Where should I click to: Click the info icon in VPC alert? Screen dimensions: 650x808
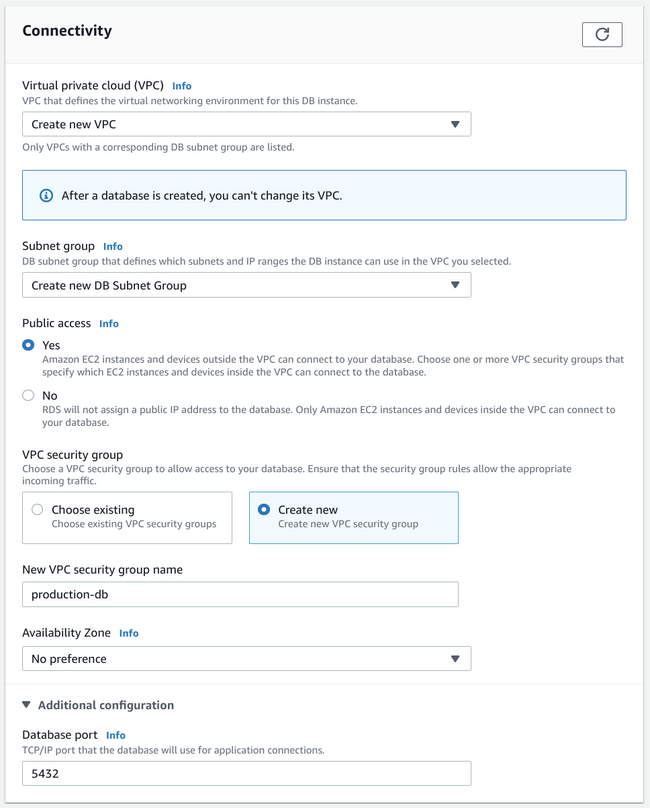[46, 195]
